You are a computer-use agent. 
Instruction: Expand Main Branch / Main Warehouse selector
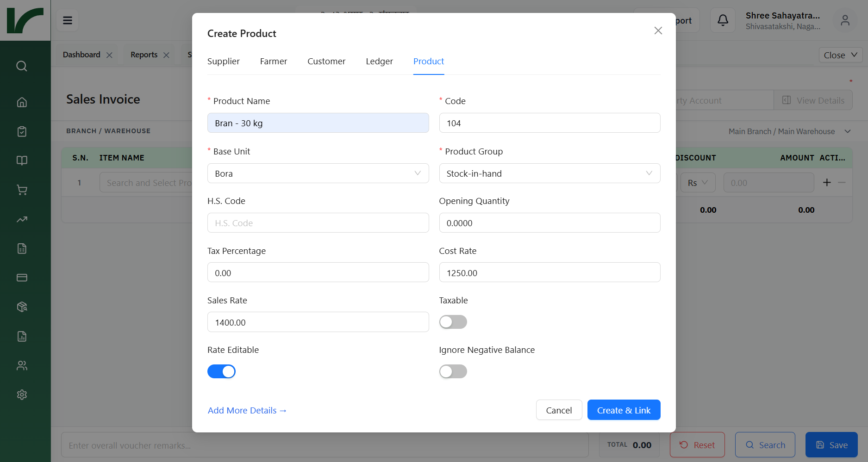tap(790, 131)
